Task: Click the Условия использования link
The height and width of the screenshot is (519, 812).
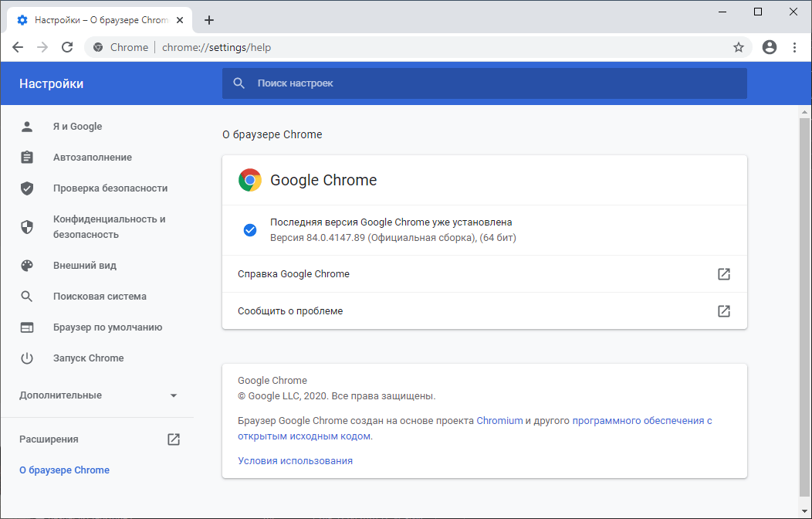Action: click(294, 460)
